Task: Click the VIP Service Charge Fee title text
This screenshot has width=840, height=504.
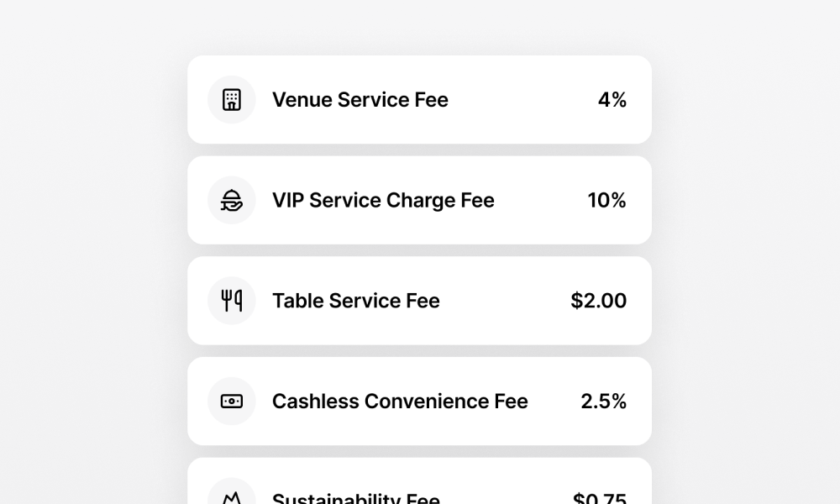Action: point(383,200)
